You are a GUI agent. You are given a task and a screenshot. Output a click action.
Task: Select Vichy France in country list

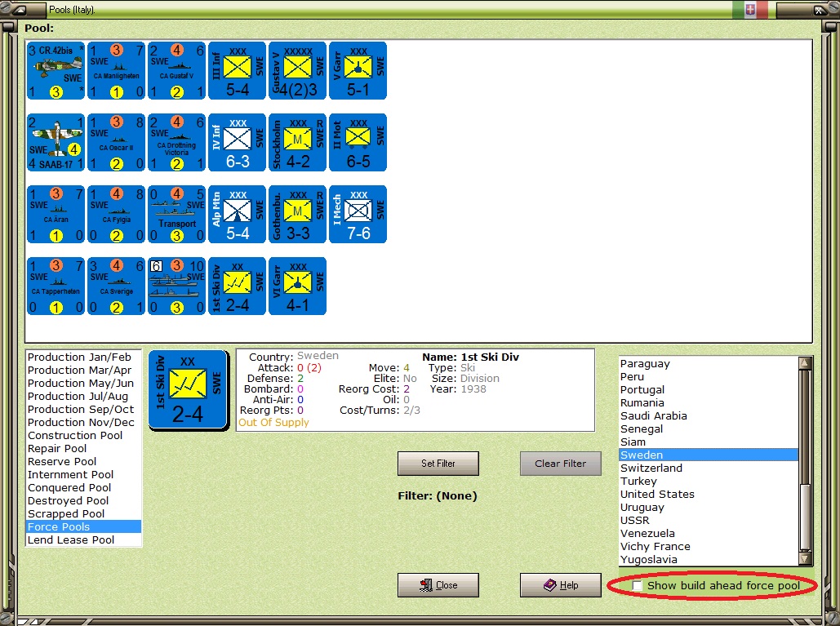click(x=709, y=547)
